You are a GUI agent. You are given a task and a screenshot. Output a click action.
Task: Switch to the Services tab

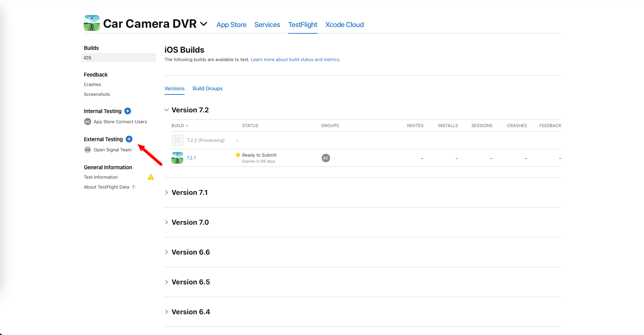267,25
